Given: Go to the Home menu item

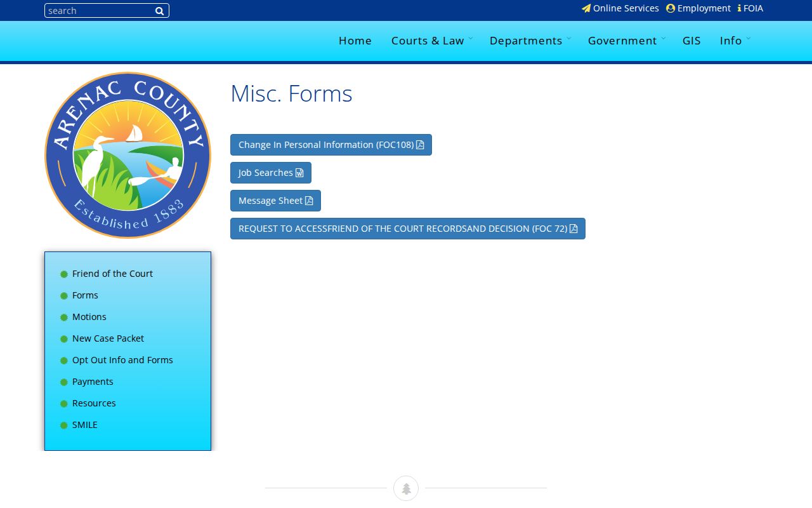Looking at the screenshot, I should (x=355, y=41).
